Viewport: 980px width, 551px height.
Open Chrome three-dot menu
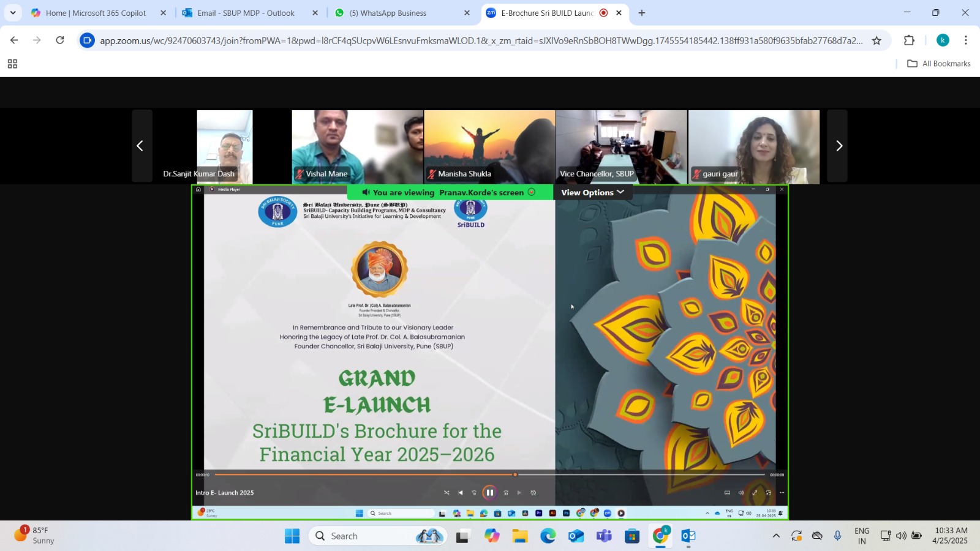coord(966,40)
